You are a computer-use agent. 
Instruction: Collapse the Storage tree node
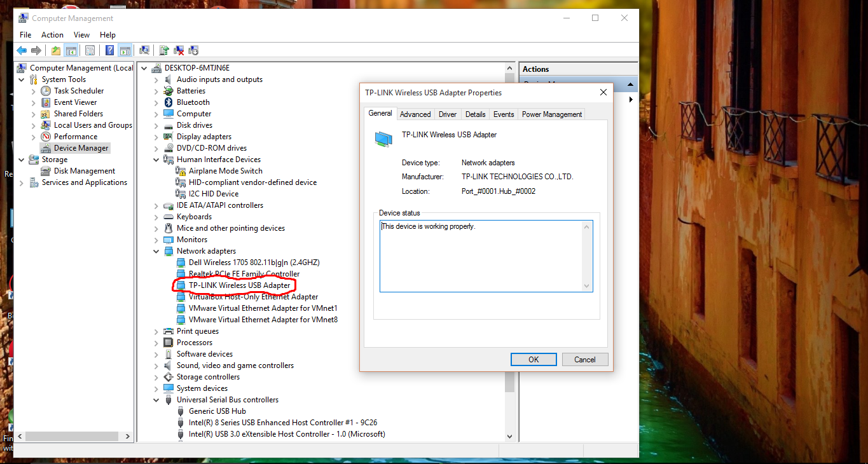(22, 160)
